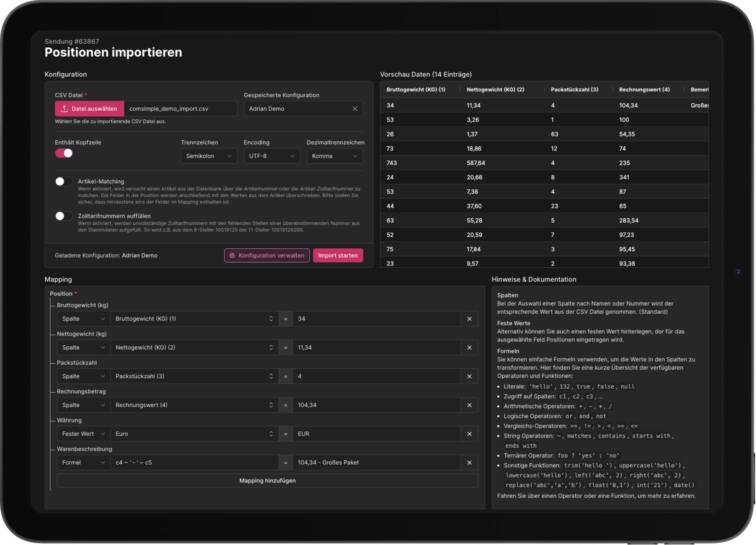756x545 pixels.
Task: Click the preview cell 743
Action: pos(392,163)
